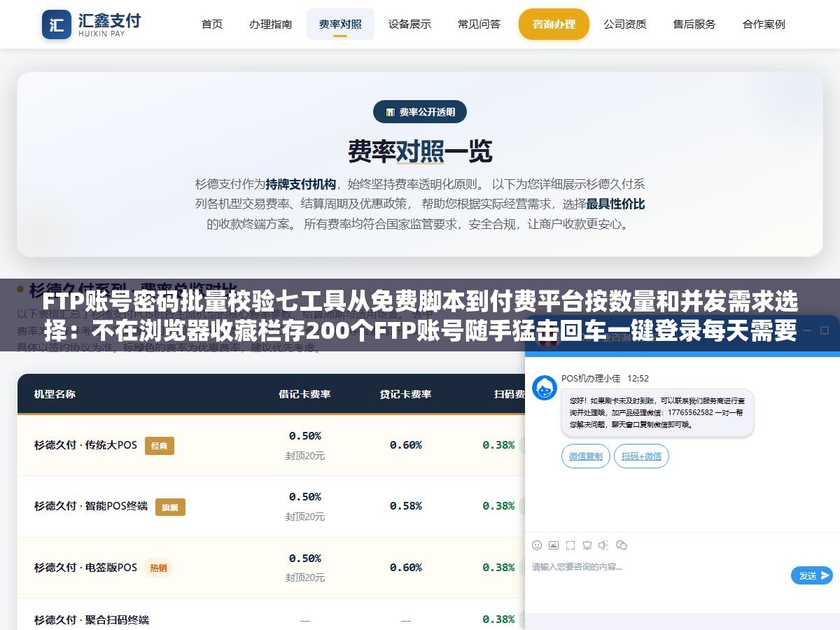This screenshot has width=840, height=630.
Task: Click 0.58% credit rate for 智能POS终端
Action: point(406,506)
